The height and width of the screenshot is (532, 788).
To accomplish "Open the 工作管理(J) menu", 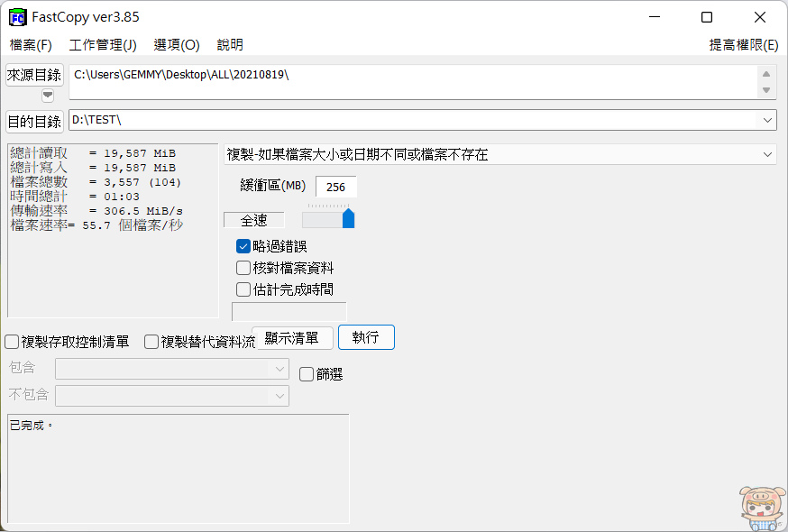I will 103,45.
